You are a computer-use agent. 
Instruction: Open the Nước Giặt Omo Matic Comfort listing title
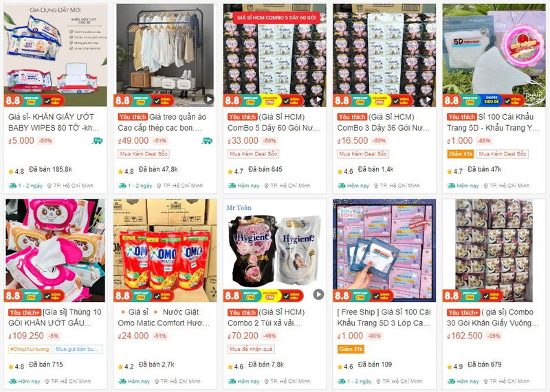164,318
